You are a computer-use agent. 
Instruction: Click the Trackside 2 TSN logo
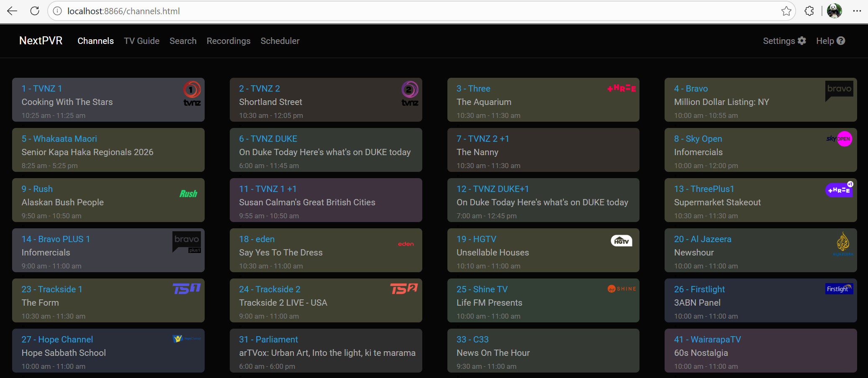(x=403, y=289)
